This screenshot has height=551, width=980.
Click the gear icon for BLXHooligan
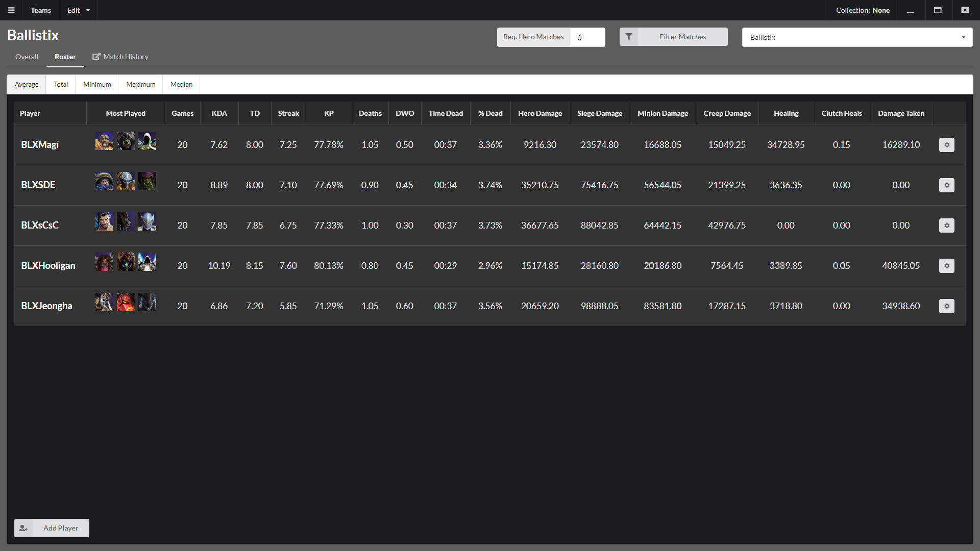pyautogui.click(x=947, y=266)
